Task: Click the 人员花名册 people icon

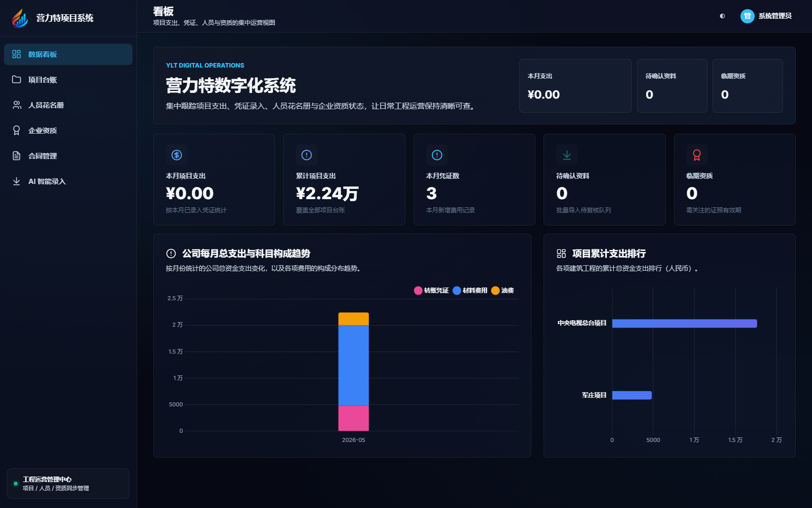Action: (17, 105)
